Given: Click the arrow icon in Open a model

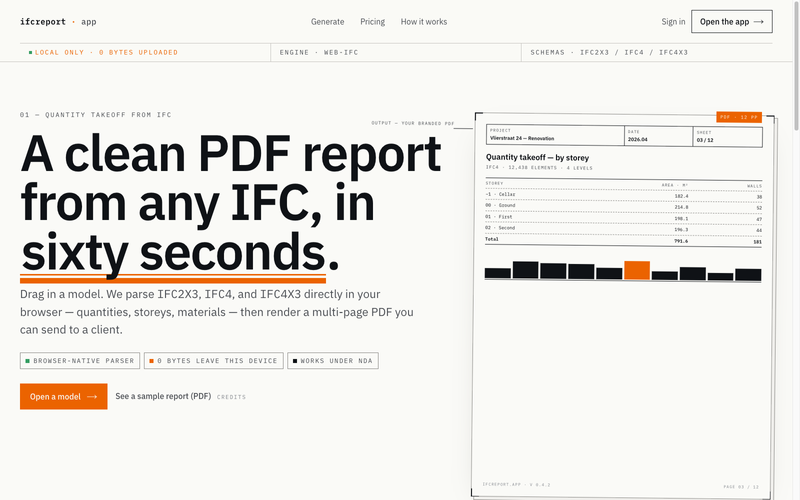Looking at the screenshot, I should pyautogui.click(x=92, y=396).
